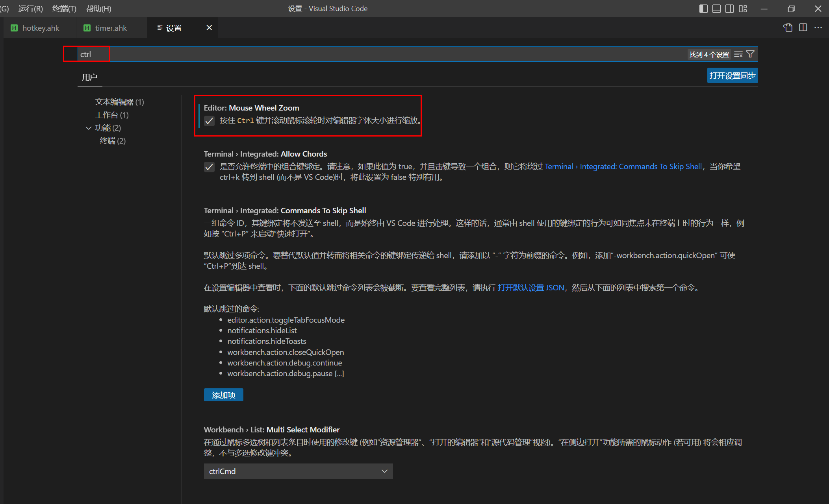829x504 pixels.
Task: Click workbench.action.closeQuickOpen list item
Action: click(x=286, y=352)
